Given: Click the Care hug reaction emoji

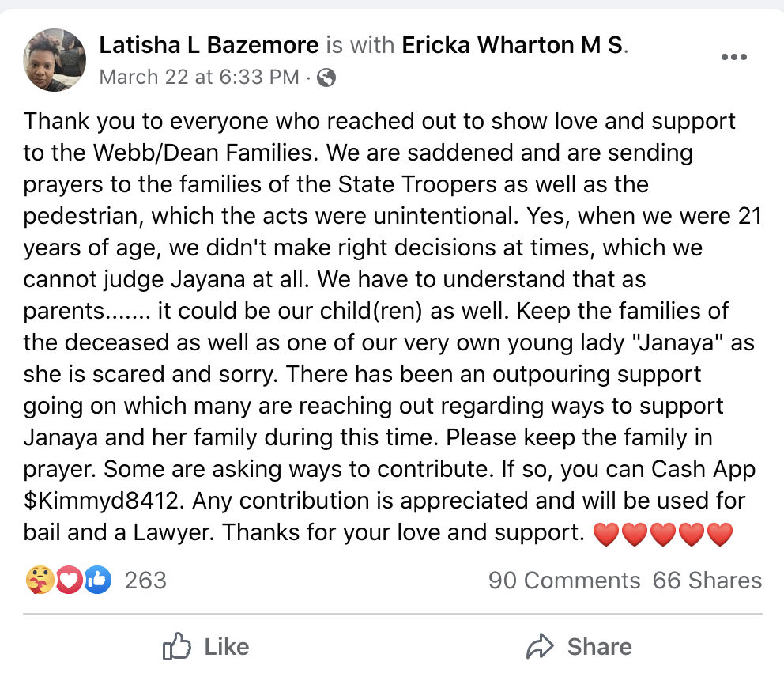Looking at the screenshot, I should pyautogui.click(x=40, y=581).
